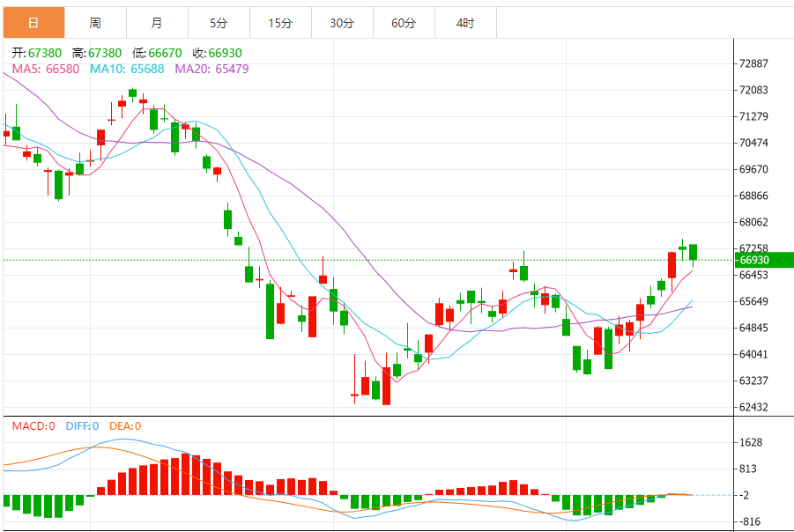Click the 72887 price axis label
This screenshot has height=532, width=794.
pyautogui.click(x=753, y=63)
